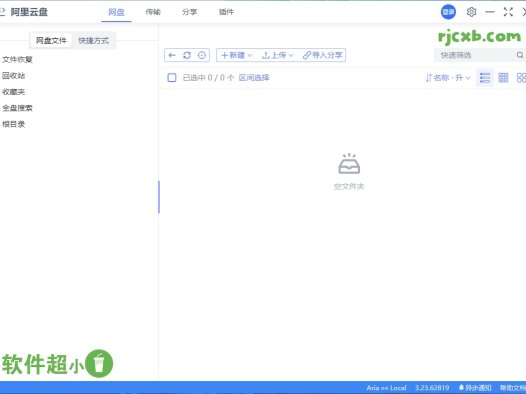Click the 区间选择 link
Screen dimensions: 526x394
tap(254, 78)
